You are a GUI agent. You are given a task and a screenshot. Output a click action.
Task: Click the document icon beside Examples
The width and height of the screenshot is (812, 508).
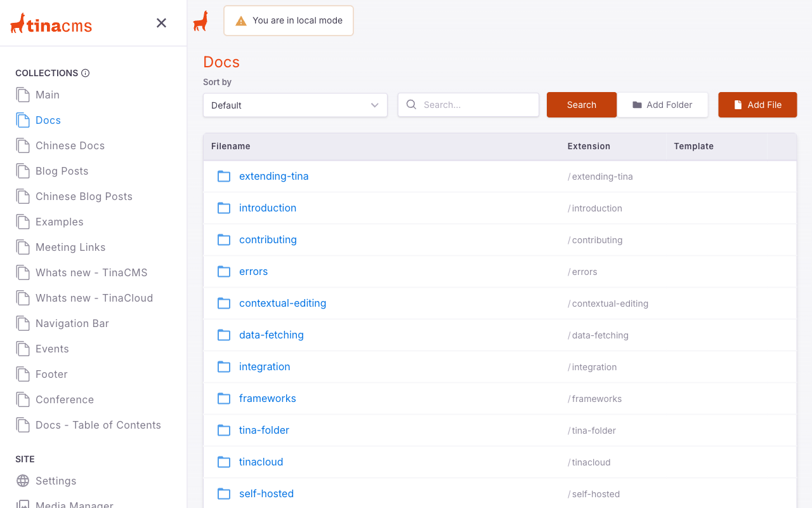click(23, 222)
